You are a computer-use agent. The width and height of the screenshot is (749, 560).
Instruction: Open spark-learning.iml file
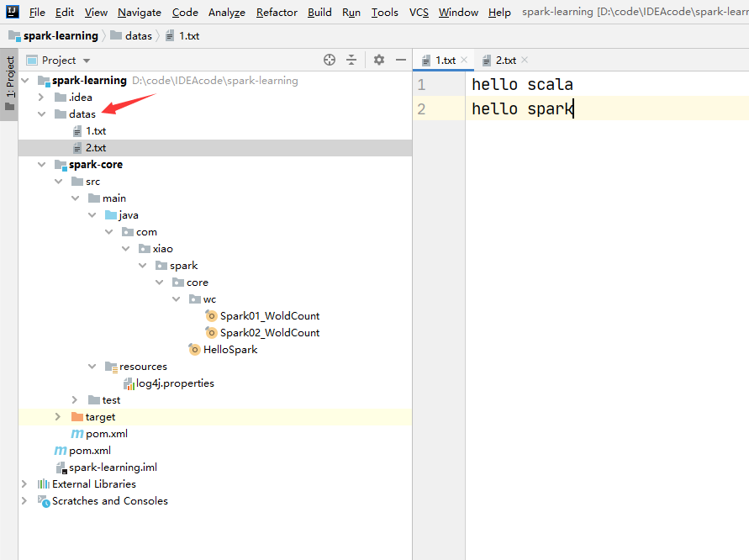click(x=113, y=468)
